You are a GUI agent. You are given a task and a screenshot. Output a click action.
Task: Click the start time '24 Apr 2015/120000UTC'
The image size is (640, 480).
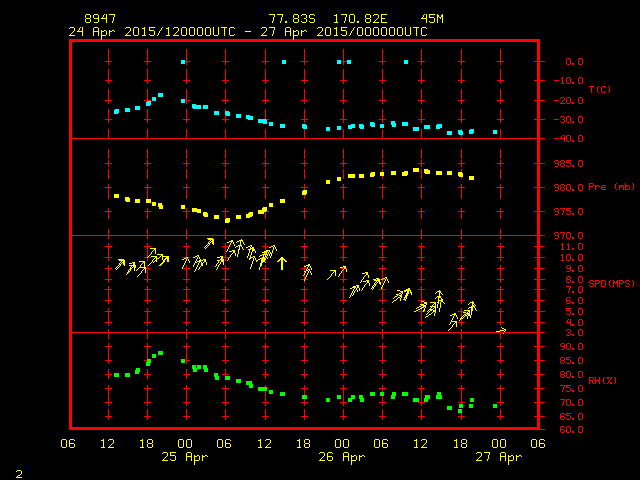coord(152,32)
